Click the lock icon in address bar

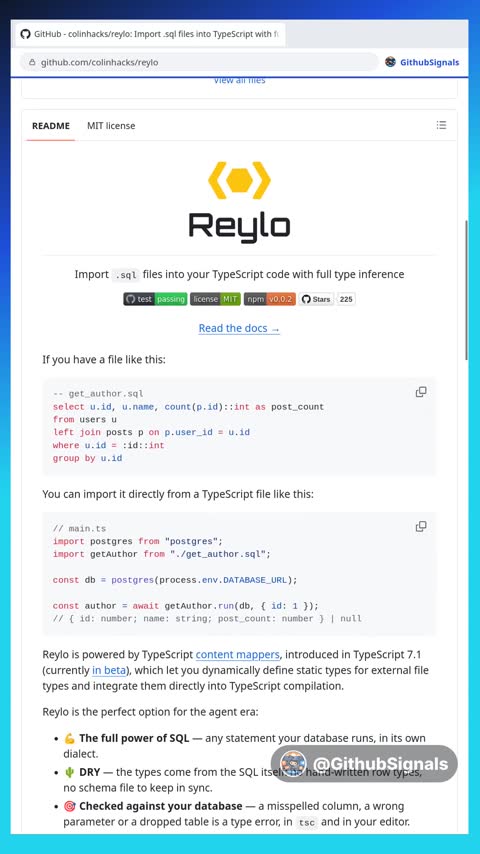[32, 63]
